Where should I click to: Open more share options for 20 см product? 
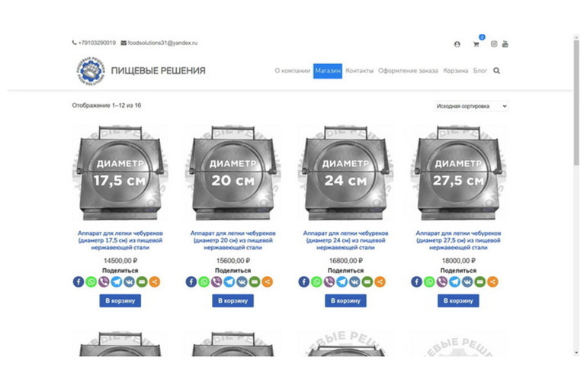click(268, 281)
